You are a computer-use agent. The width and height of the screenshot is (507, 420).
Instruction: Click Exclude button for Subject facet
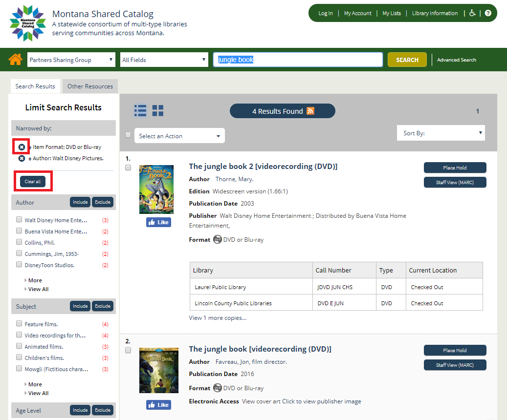[x=103, y=306]
